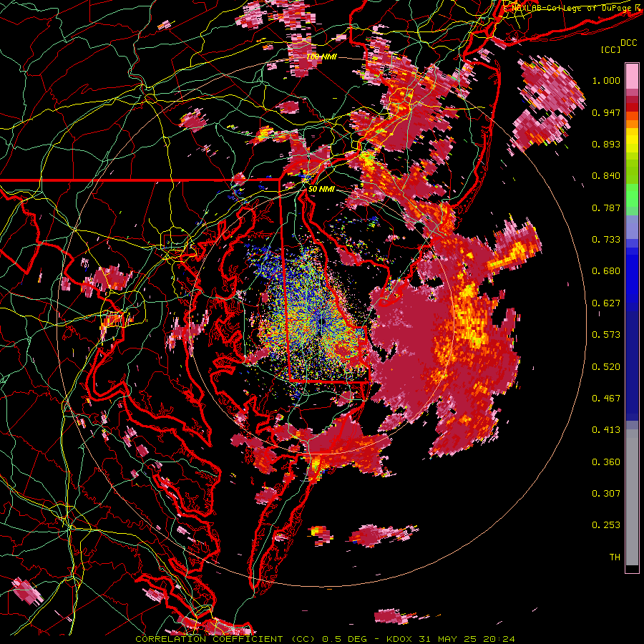Pick the light pink swatch atop the legend
The height and width of the screenshot is (644, 644).
pos(632,77)
